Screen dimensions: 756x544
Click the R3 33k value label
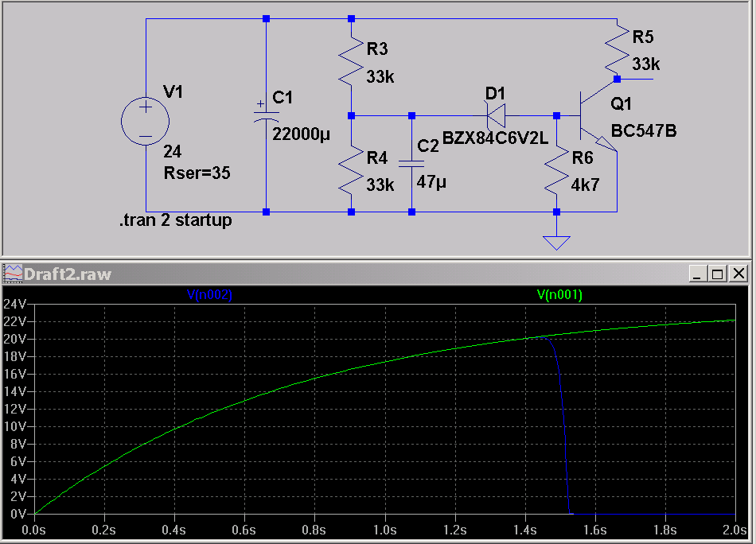tap(380, 76)
